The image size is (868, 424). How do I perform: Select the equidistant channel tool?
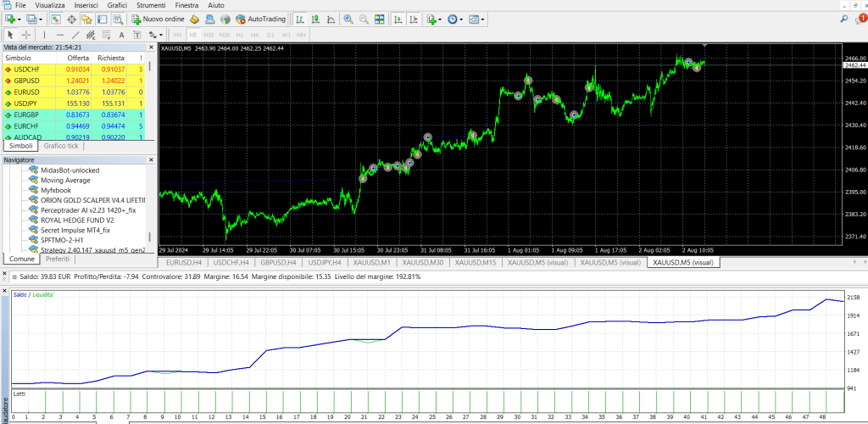tap(91, 35)
